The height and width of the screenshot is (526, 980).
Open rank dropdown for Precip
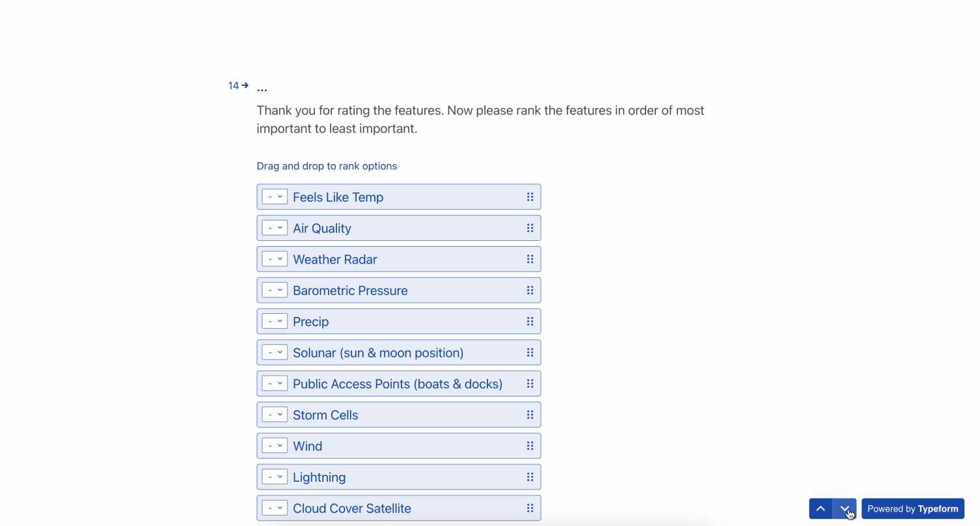tap(275, 322)
